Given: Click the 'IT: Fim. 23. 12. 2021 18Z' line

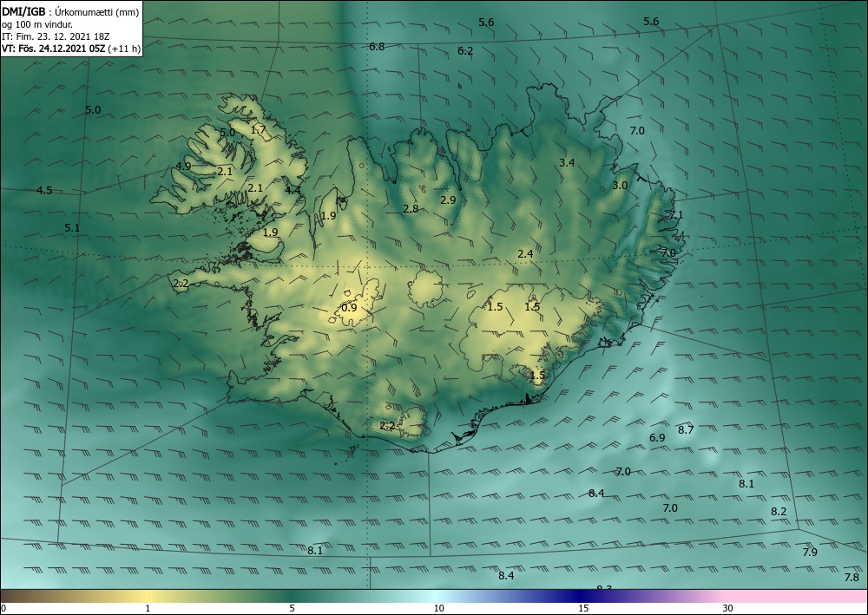Looking at the screenshot, I should (x=56, y=36).
